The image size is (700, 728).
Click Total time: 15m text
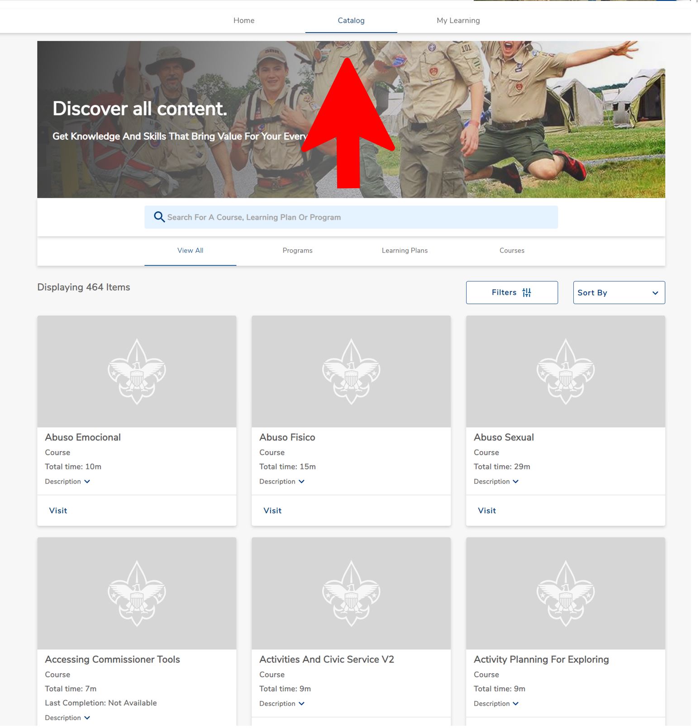click(x=288, y=468)
